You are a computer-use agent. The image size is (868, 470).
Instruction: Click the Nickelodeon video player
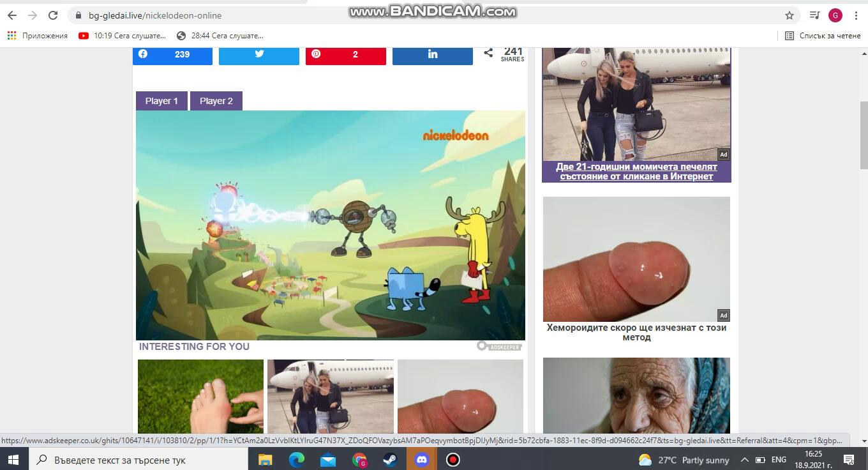(x=330, y=225)
